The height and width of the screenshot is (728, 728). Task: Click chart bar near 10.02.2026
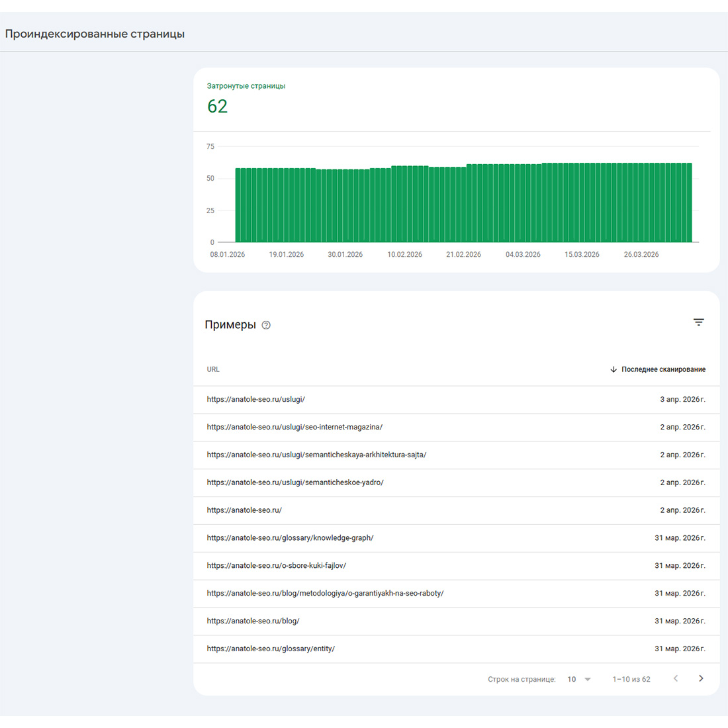coord(404,205)
